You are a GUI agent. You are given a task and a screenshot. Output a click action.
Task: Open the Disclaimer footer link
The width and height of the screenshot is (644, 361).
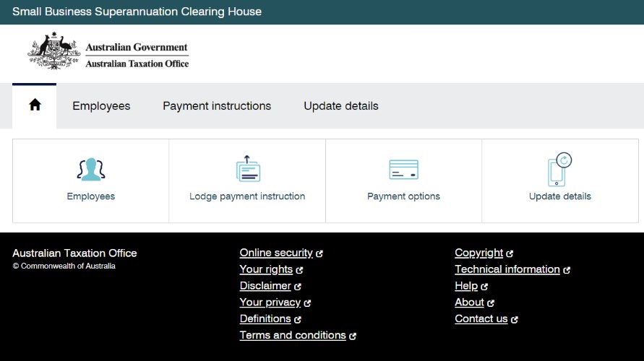point(265,285)
